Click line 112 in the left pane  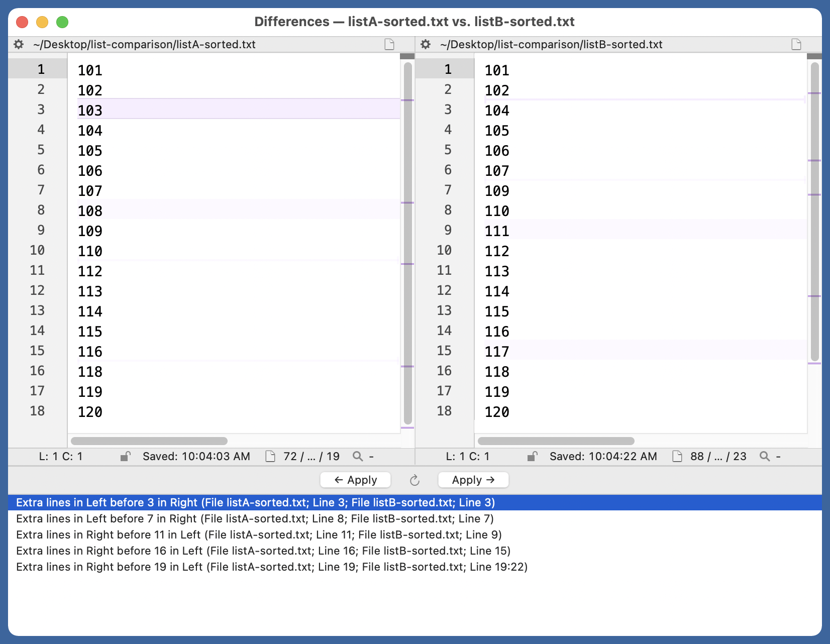tap(90, 271)
